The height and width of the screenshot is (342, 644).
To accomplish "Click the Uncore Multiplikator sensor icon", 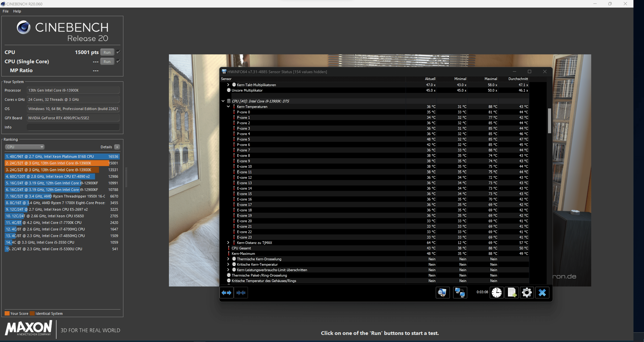I will pos(229,90).
